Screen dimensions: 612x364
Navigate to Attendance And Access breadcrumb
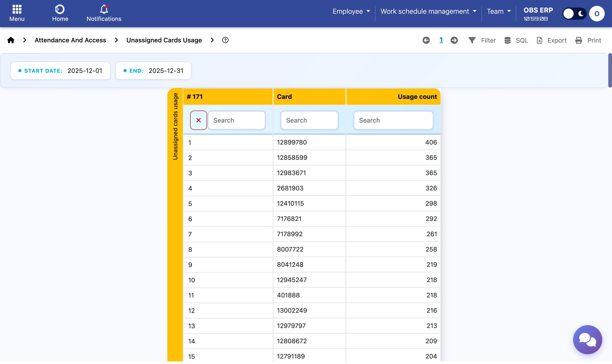click(70, 40)
